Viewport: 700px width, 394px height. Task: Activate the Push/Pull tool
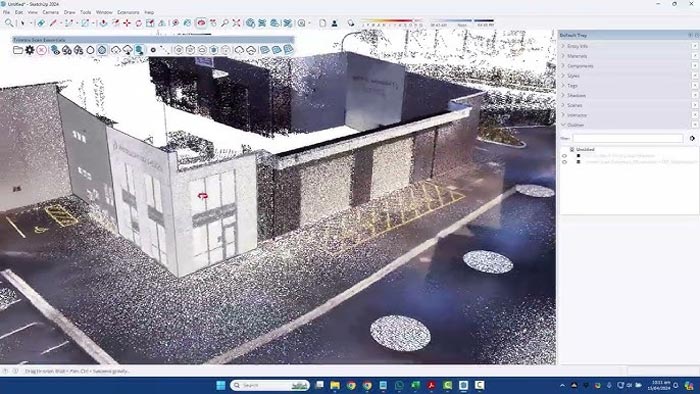pyautogui.click(x=104, y=23)
